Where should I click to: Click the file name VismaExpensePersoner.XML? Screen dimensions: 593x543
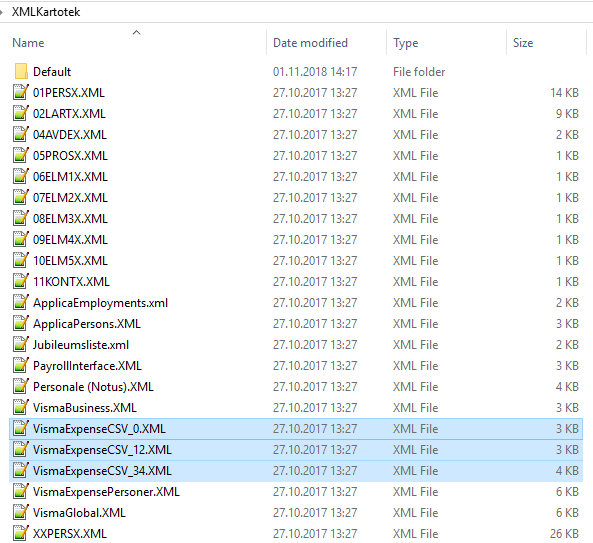106,492
